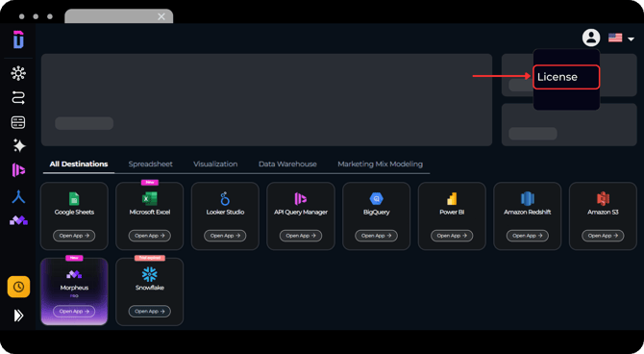Screen dimensions: 644x354
Task: Click the Google Sheets icon
Action: (x=74, y=199)
